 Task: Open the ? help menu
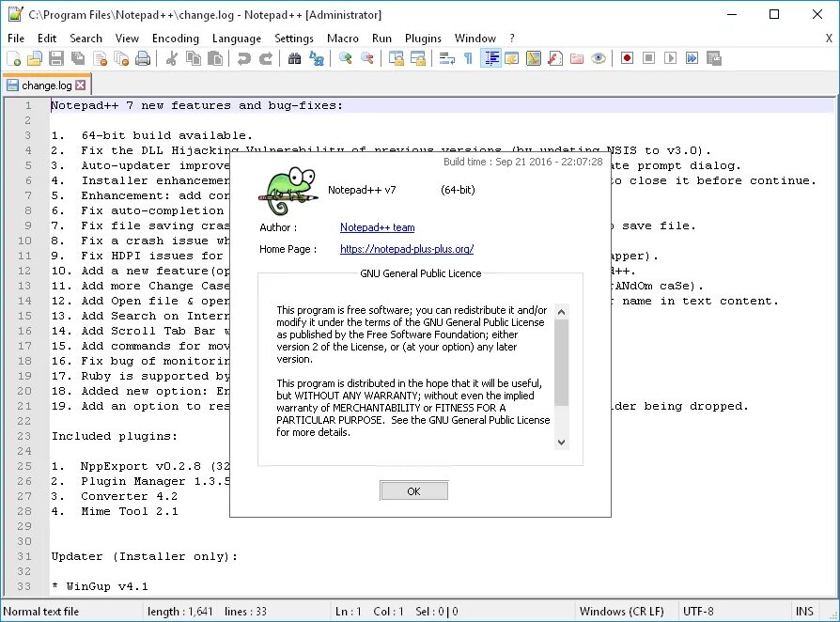[x=512, y=38]
